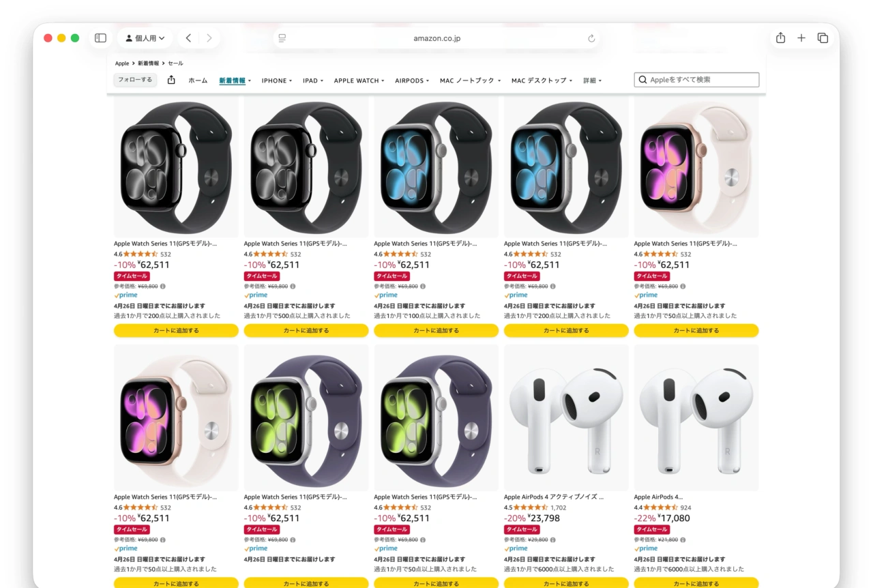Toggle the Safari sidebar icon
The height and width of the screenshot is (588, 873).
[x=100, y=38]
